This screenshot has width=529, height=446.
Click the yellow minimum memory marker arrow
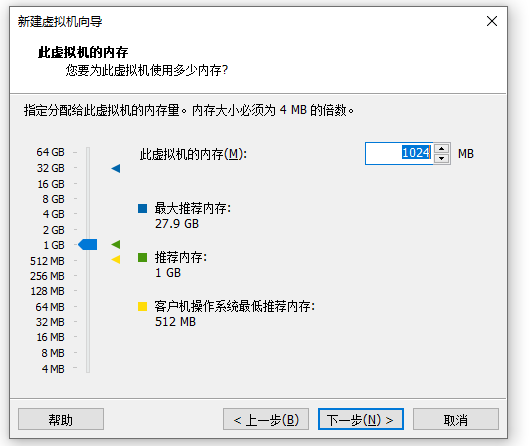116,259
